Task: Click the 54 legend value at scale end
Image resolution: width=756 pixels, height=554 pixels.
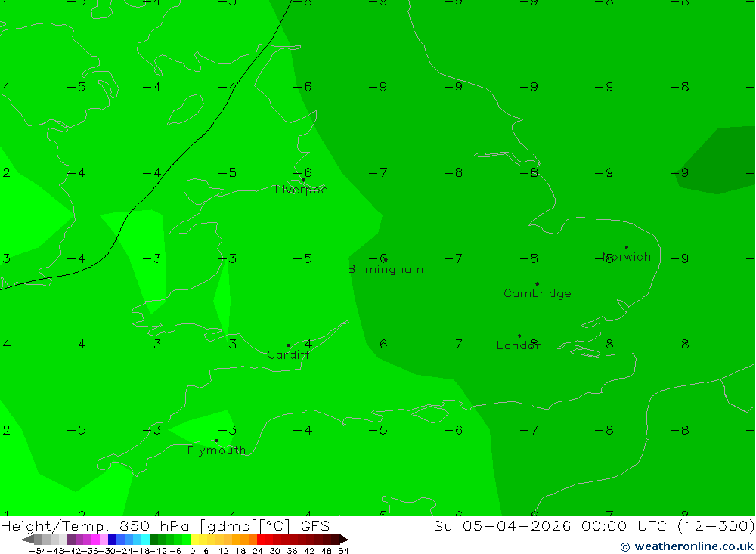Action: point(343,551)
